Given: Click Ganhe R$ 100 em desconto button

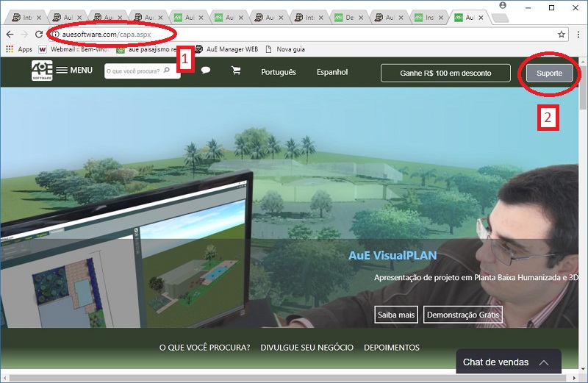Looking at the screenshot, I should (445, 73).
